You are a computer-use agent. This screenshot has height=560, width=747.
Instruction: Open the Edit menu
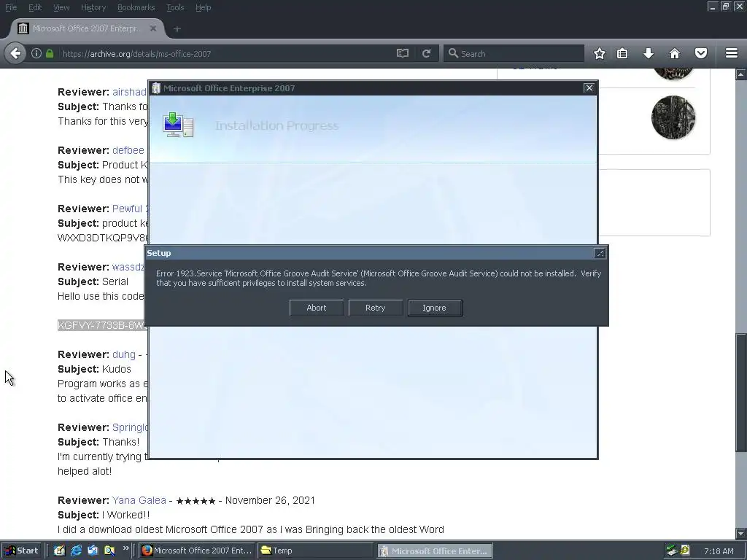click(x=35, y=7)
